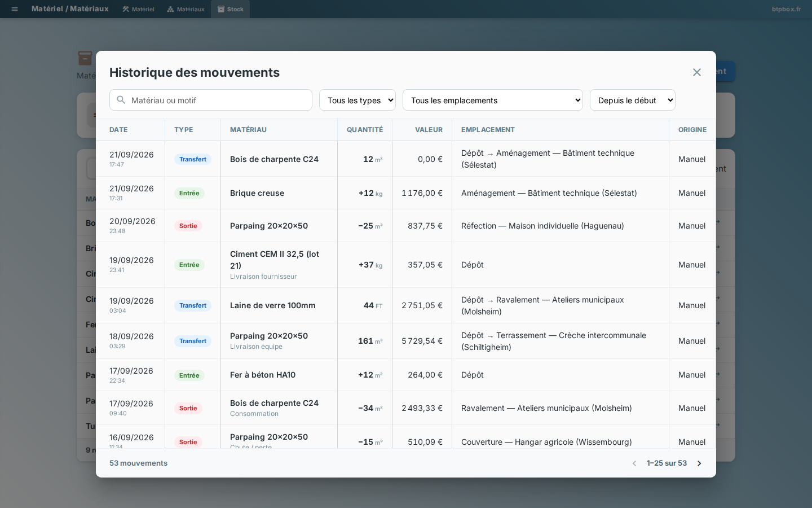Viewport: 812px width, 508px height.
Task: Click Réfection — Maison individuelle (Haguenau)
Action: [542, 226]
